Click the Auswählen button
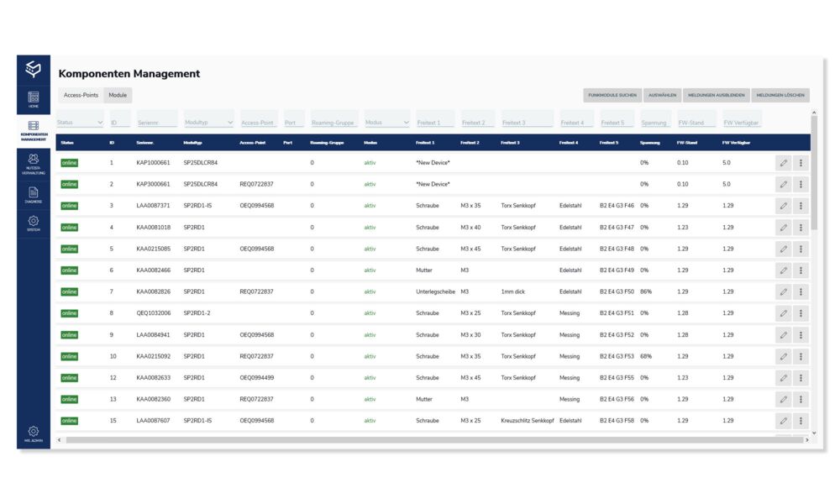This screenshot has height=504, width=840. tap(662, 95)
